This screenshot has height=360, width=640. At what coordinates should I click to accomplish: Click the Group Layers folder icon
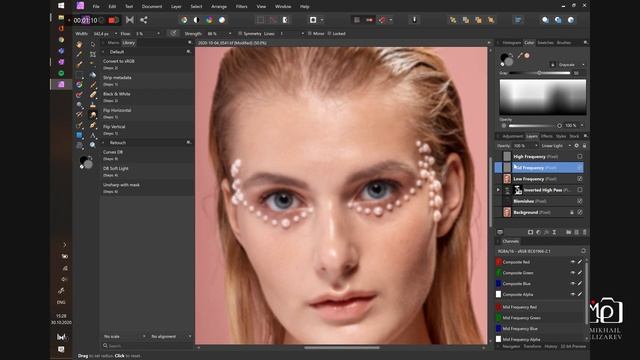(568, 232)
